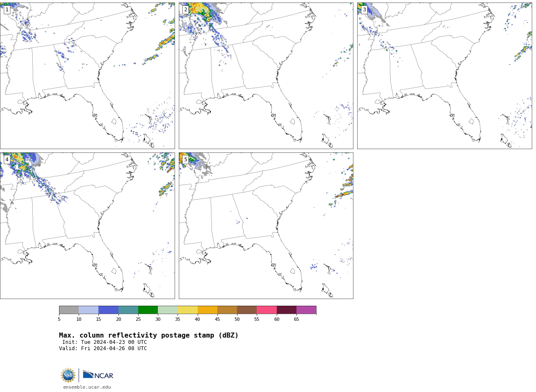Click the 'Valid: Fri 2024-04-26 08 UTC' text

point(103,348)
